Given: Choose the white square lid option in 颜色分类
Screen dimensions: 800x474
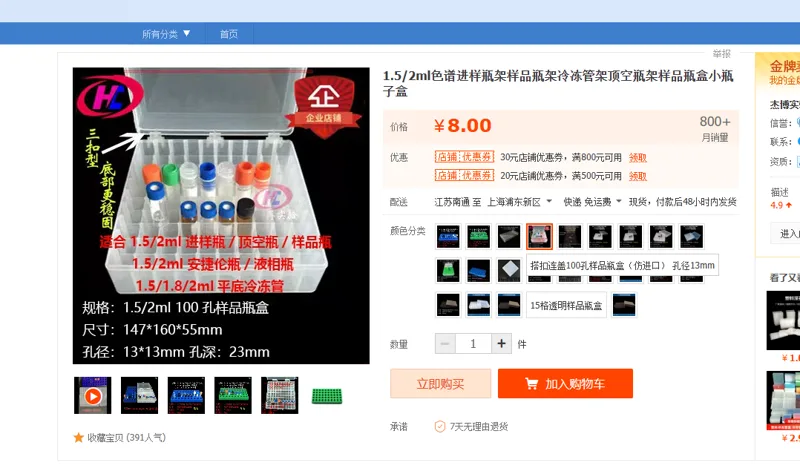Looking at the screenshot, I should click(x=509, y=270).
